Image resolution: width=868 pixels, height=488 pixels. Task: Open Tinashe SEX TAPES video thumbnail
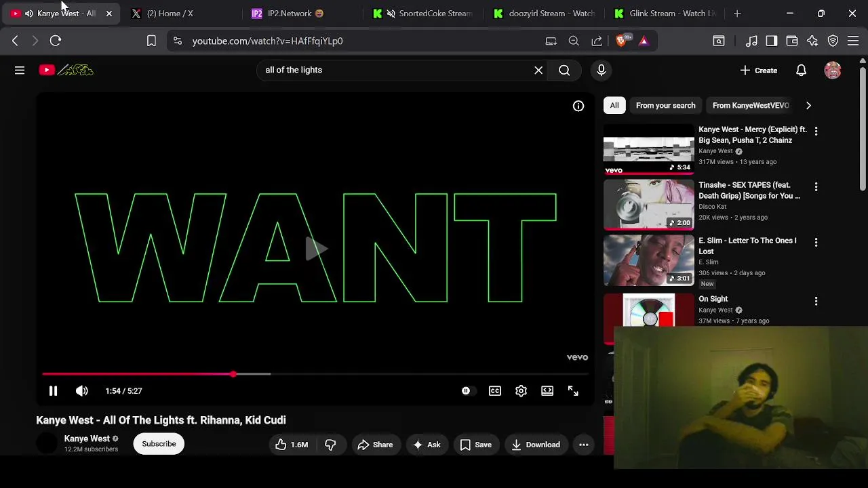click(649, 205)
